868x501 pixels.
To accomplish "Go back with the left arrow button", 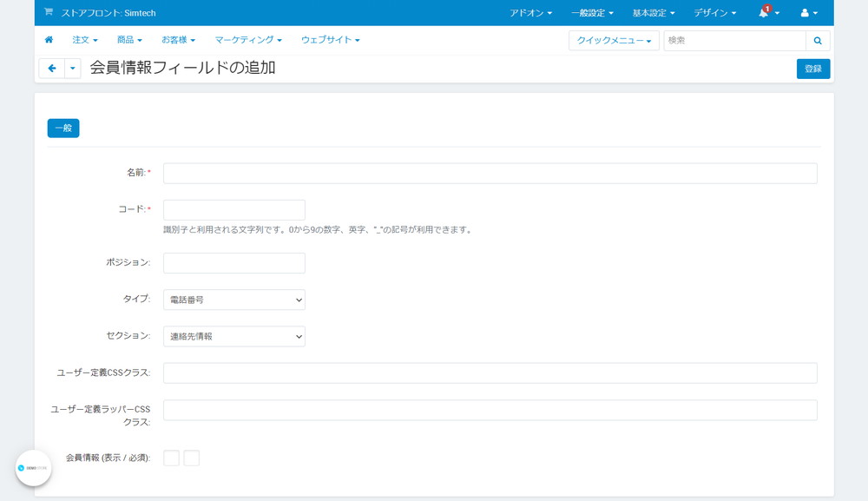I will 52,68.
